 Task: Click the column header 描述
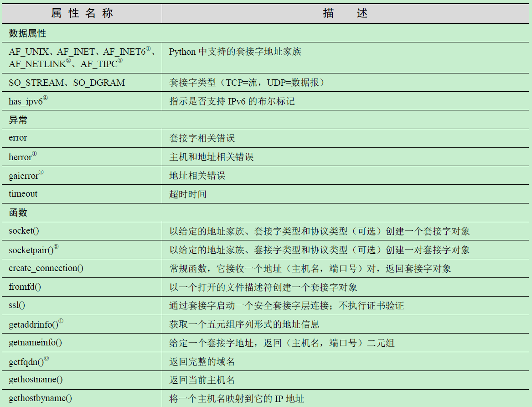click(345, 13)
